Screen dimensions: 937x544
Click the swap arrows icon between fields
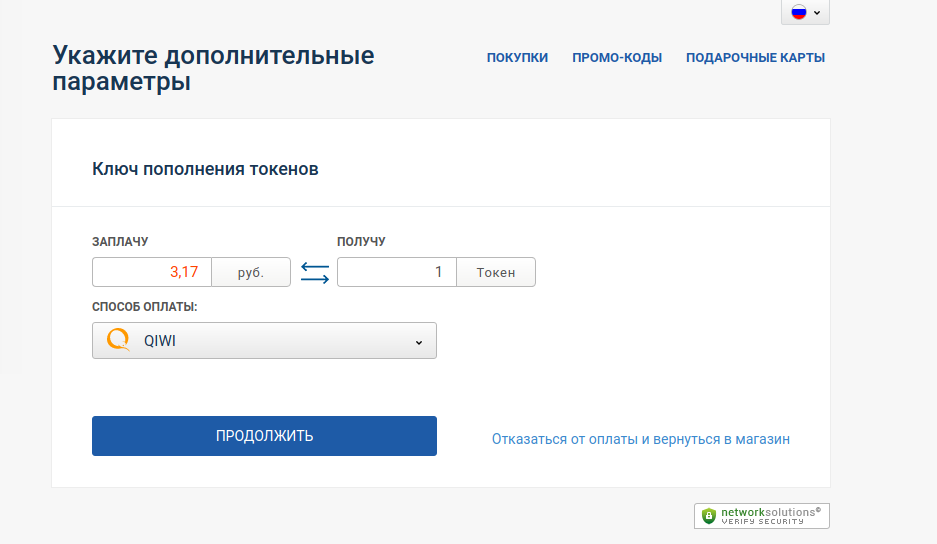315,273
